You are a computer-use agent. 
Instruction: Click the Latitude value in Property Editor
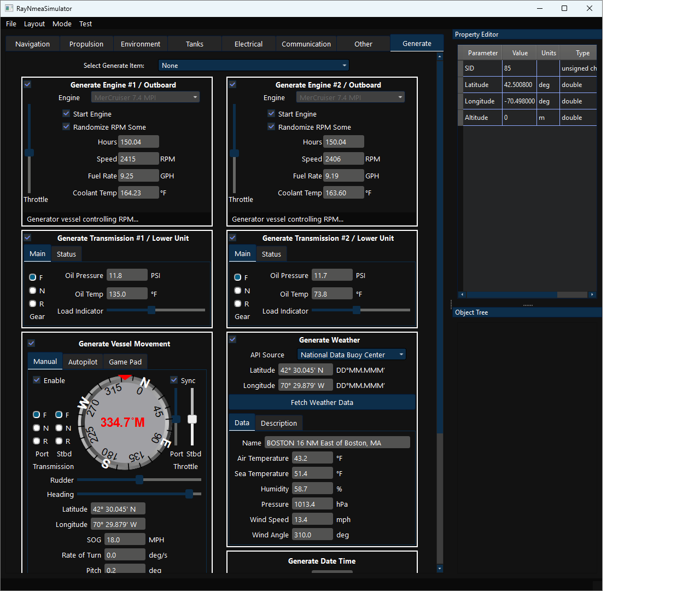518,84
